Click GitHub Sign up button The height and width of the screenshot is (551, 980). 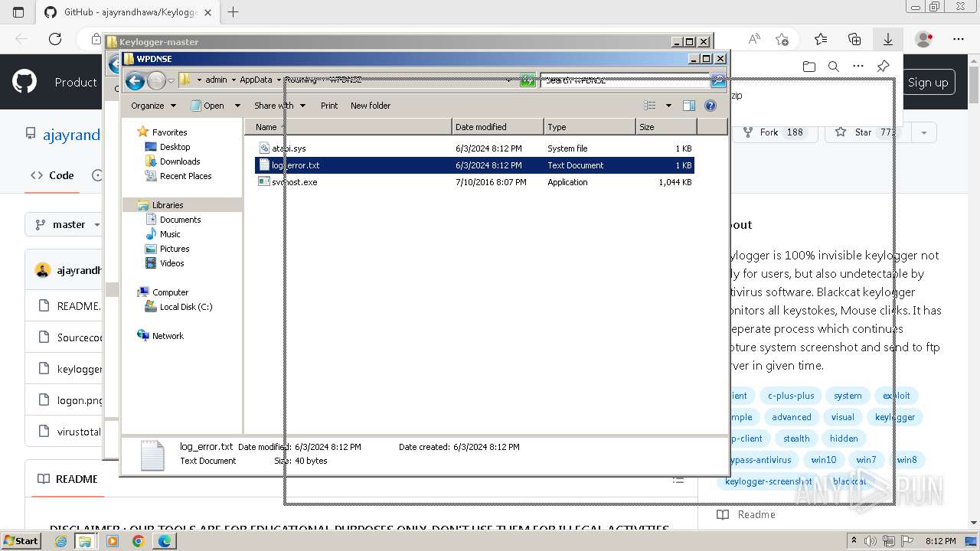pyautogui.click(x=928, y=83)
